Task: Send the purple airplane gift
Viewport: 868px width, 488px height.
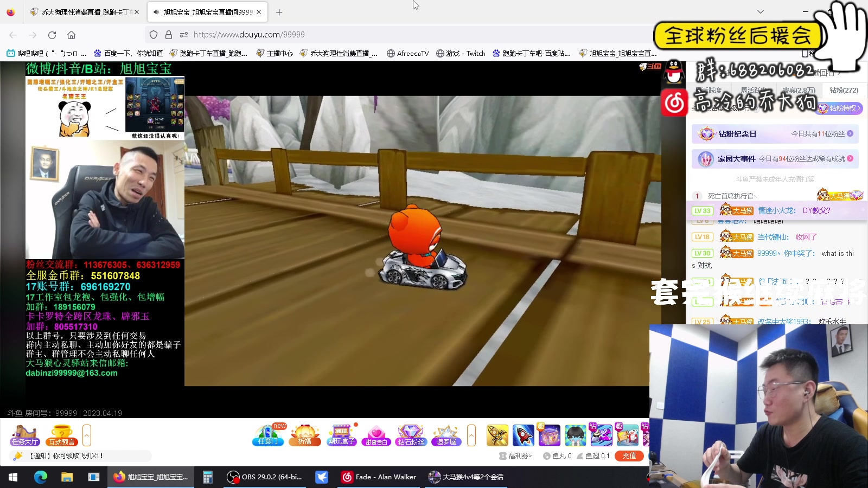Action: point(601,435)
